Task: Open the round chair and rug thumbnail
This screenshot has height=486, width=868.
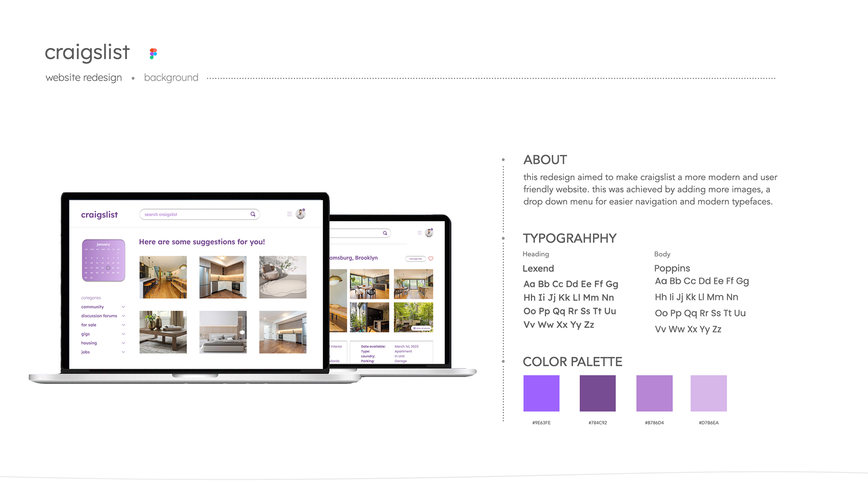Action: click(283, 277)
